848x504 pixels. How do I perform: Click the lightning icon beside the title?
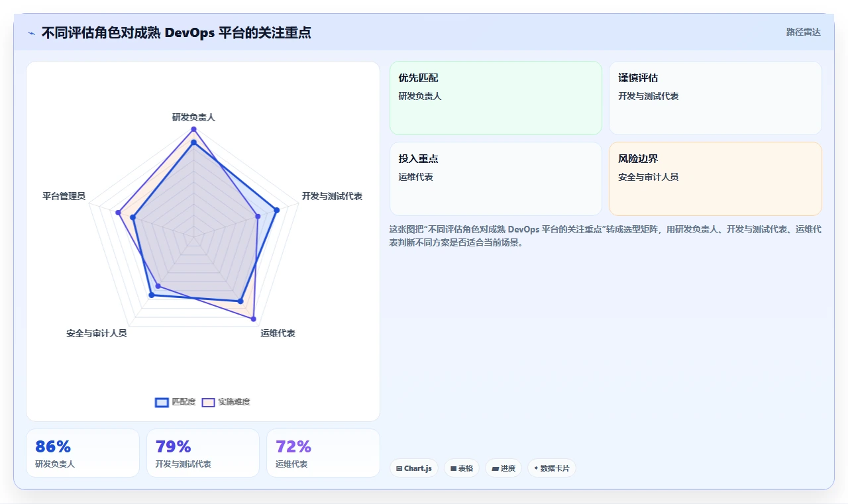31,33
